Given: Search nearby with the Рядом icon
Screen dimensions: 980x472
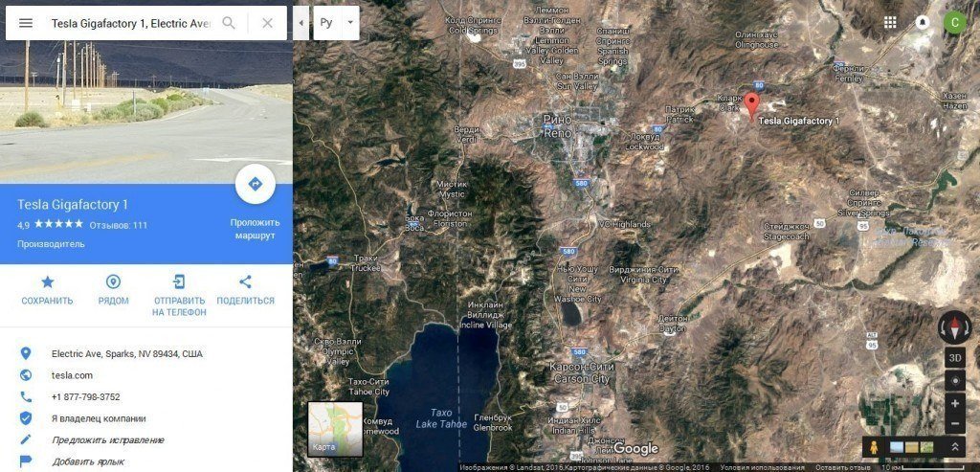Looking at the screenshot, I should pyautogui.click(x=113, y=291).
